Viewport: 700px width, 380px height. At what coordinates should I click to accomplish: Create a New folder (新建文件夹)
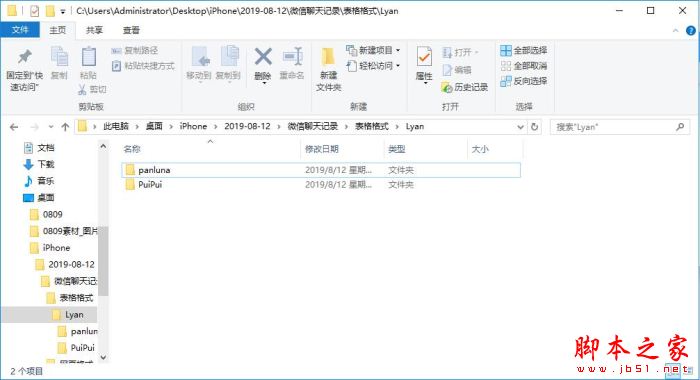pos(328,69)
